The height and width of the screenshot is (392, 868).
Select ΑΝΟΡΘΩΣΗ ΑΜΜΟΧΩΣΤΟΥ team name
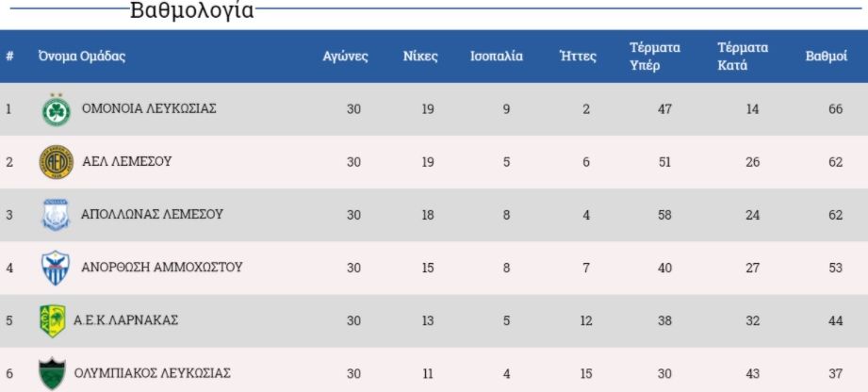tap(162, 268)
